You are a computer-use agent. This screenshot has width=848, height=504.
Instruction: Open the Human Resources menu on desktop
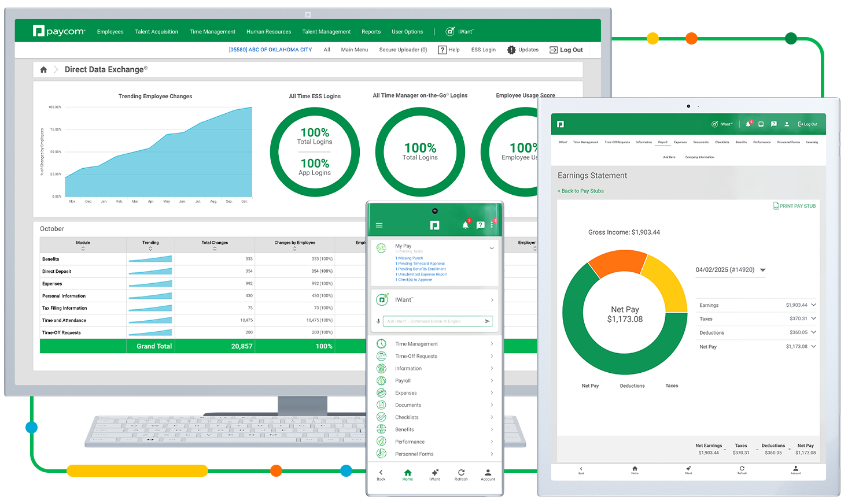tap(268, 32)
